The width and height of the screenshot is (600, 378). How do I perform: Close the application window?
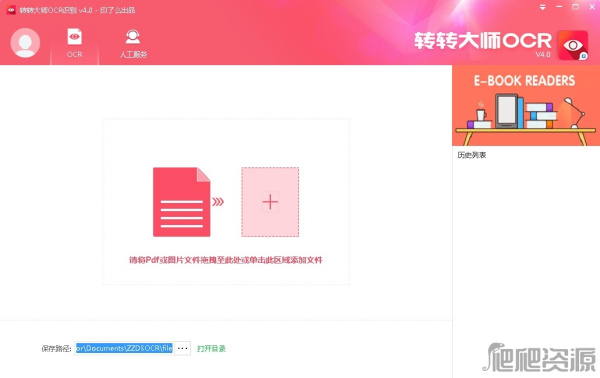(x=592, y=7)
